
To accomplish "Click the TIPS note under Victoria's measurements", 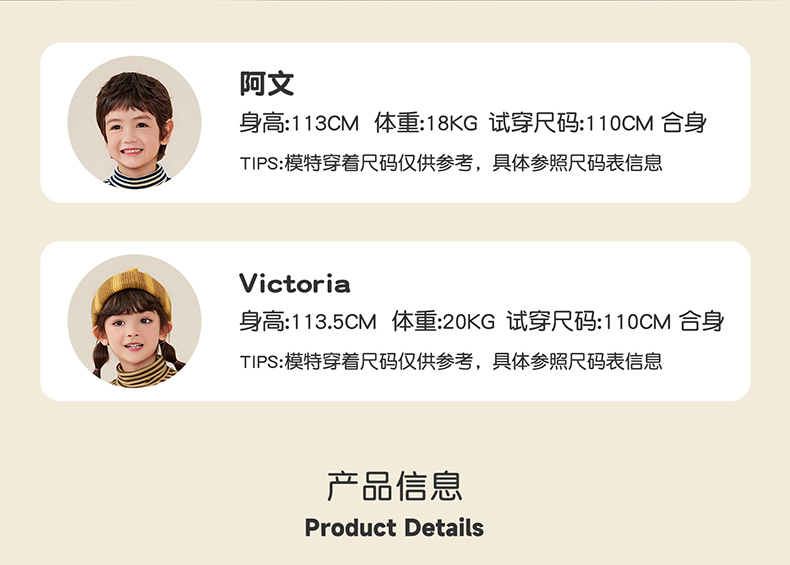I will coord(450,361).
